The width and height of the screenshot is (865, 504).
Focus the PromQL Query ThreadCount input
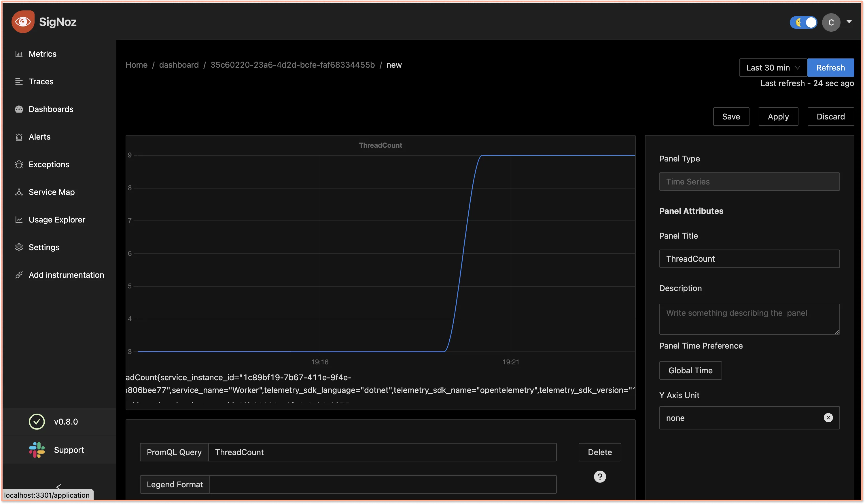tap(383, 452)
